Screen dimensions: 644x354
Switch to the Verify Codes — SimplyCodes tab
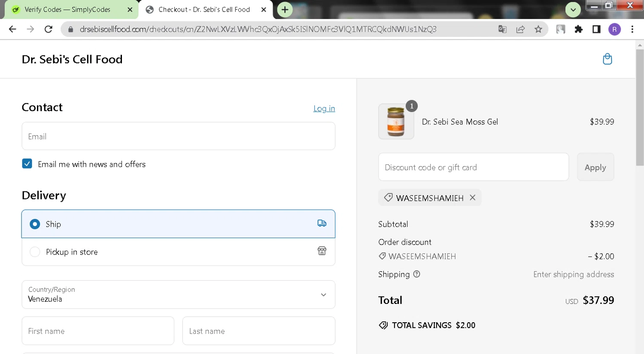click(x=67, y=9)
